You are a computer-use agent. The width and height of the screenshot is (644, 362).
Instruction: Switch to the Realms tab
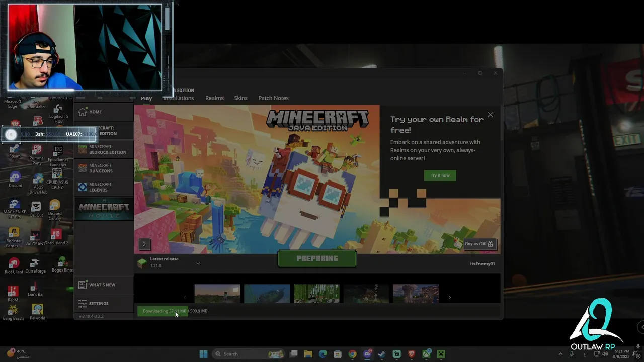tap(214, 98)
